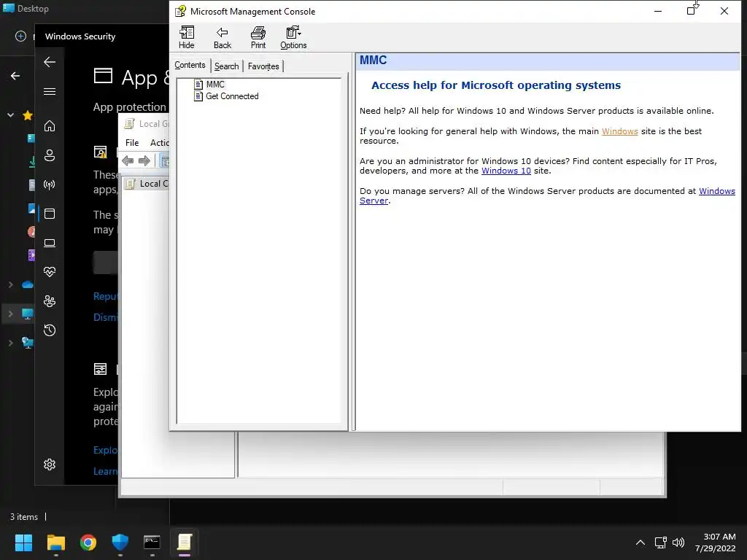Open the orange Windows site link

(619, 131)
